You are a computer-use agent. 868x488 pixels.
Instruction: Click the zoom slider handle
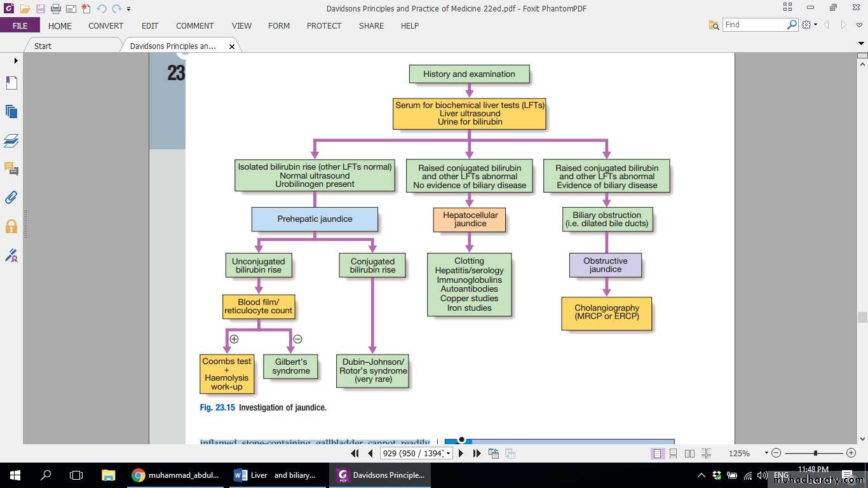coord(815,453)
